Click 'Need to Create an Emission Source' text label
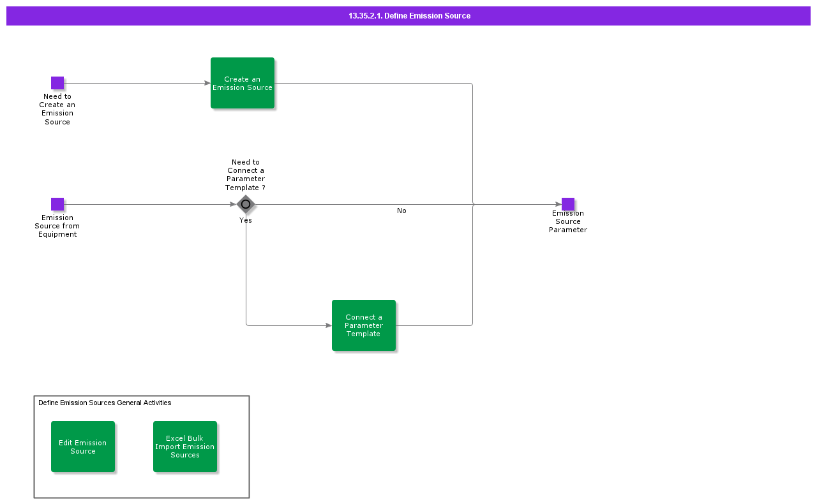 point(57,109)
